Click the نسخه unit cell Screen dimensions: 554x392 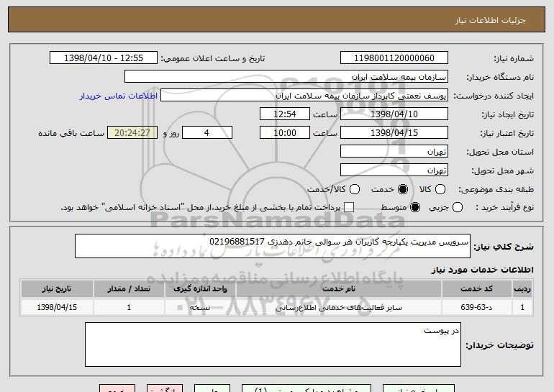[200, 307]
